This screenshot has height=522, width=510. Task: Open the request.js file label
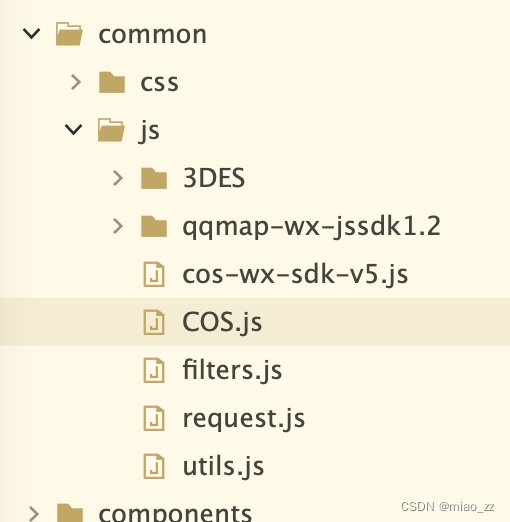tap(244, 419)
